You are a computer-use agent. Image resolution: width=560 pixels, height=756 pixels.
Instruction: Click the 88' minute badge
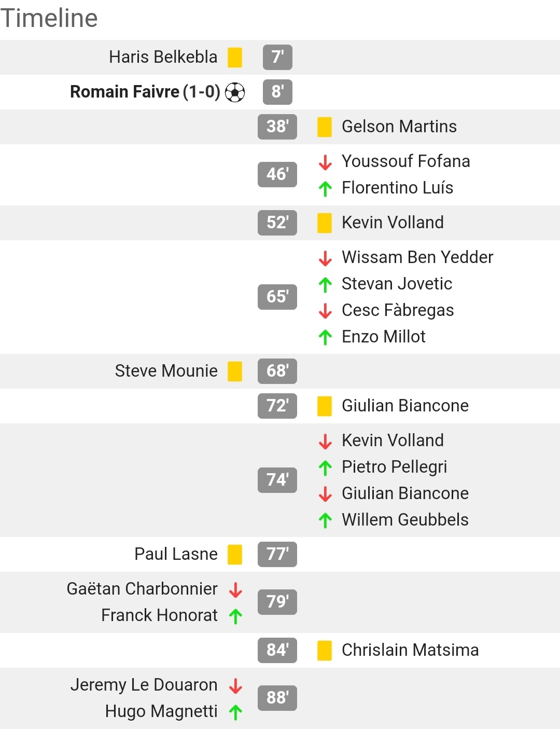pos(277,698)
